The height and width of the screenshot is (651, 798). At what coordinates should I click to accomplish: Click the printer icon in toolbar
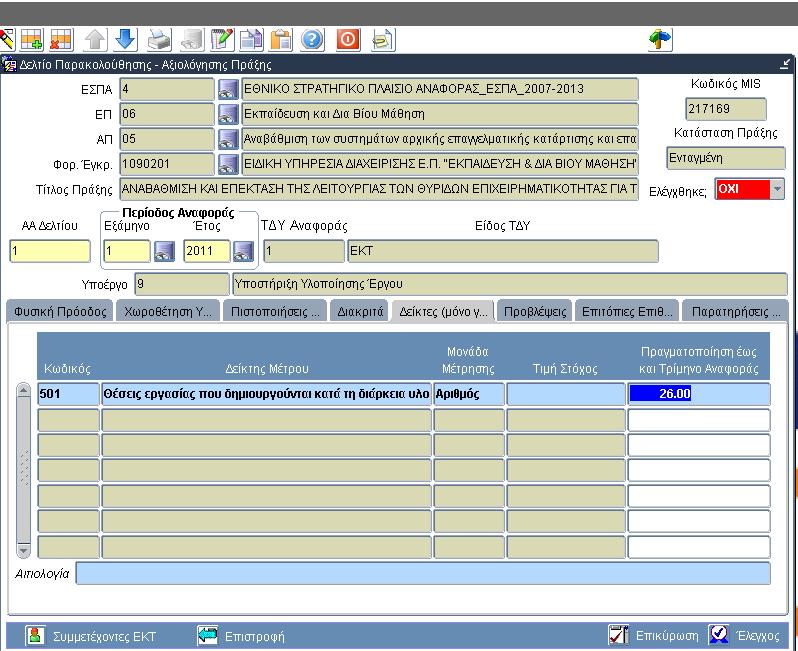click(x=159, y=40)
